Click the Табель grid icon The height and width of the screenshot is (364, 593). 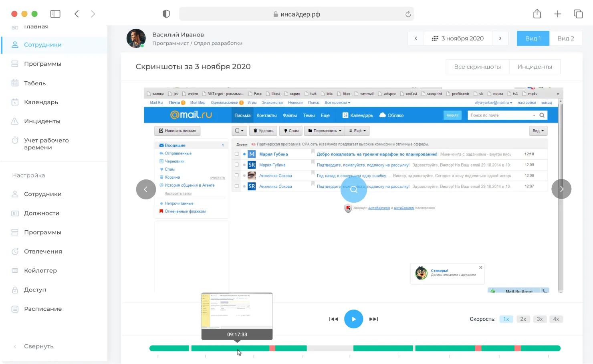15,83
